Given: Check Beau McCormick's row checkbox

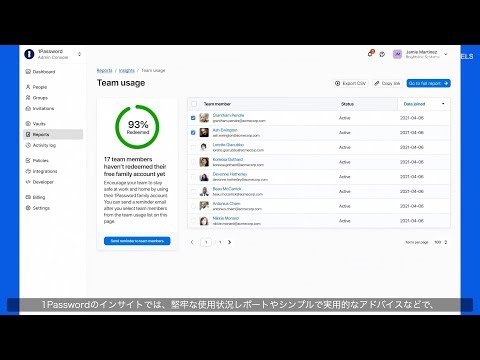Looking at the screenshot, I should tap(193, 191).
